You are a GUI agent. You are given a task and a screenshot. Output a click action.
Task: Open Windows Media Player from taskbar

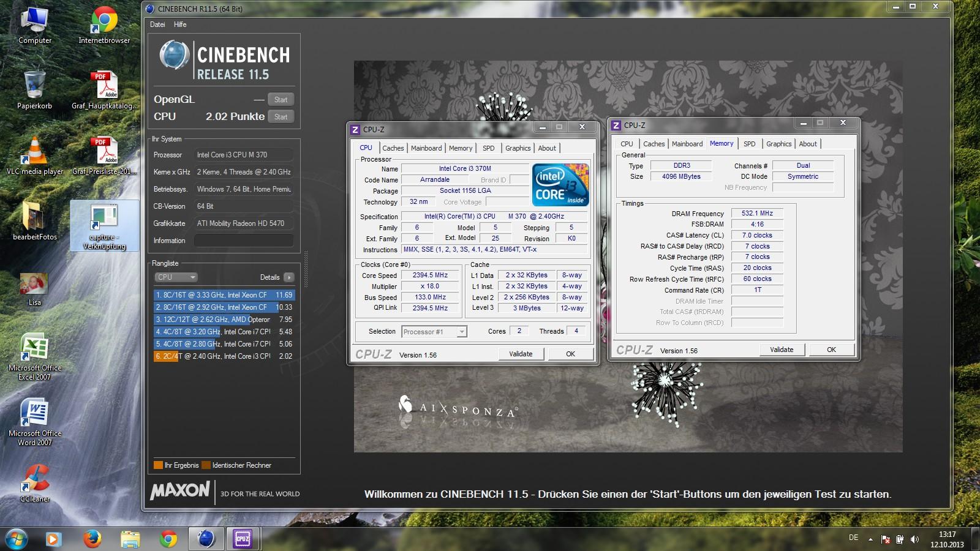(x=53, y=539)
